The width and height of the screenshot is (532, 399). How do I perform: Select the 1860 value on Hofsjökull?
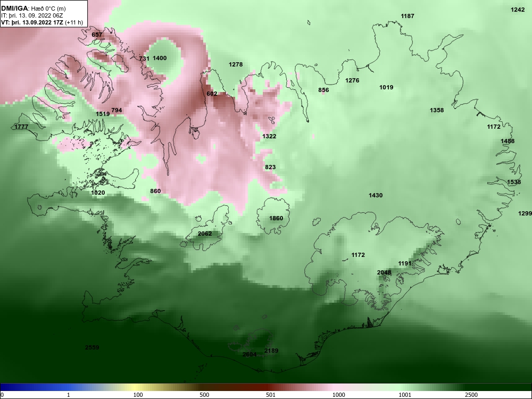tap(276, 218)
